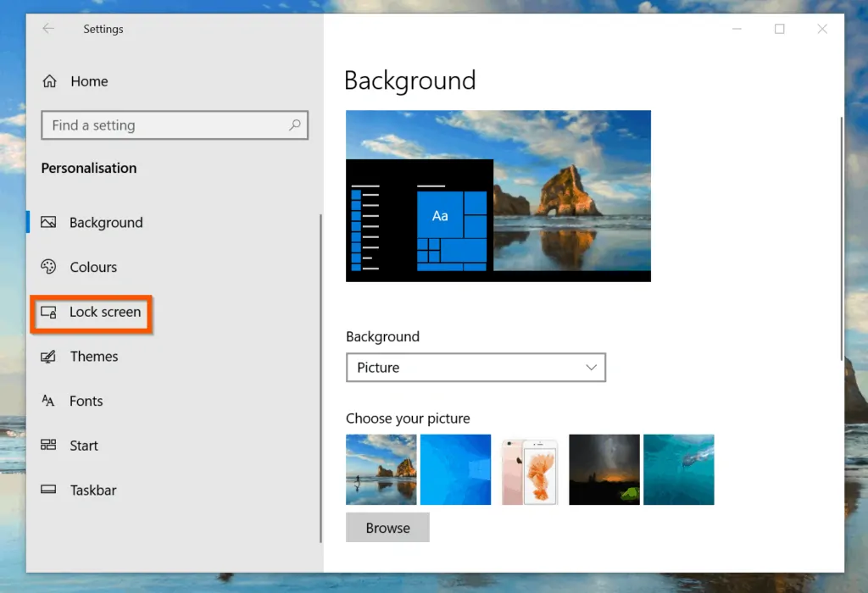Go back using the arrow button
This screenshot has height=593, width=868.
(x=47, y=28)
